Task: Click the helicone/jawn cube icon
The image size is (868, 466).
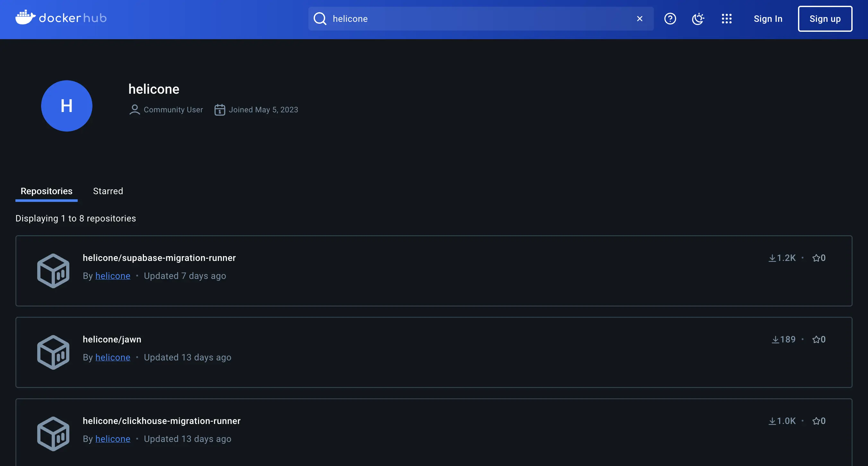Action: (53, 352)
